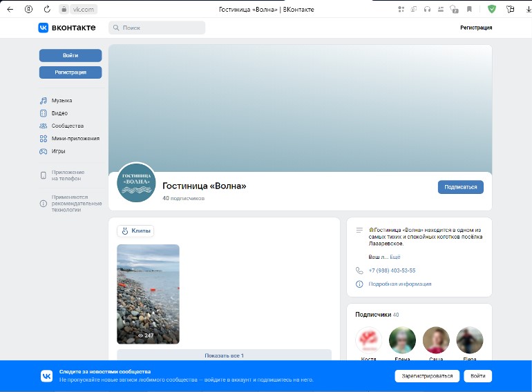The height and width of the screenshot is (392, 532).
Task: Click the vk.com address field
Action: pos(83,10)
